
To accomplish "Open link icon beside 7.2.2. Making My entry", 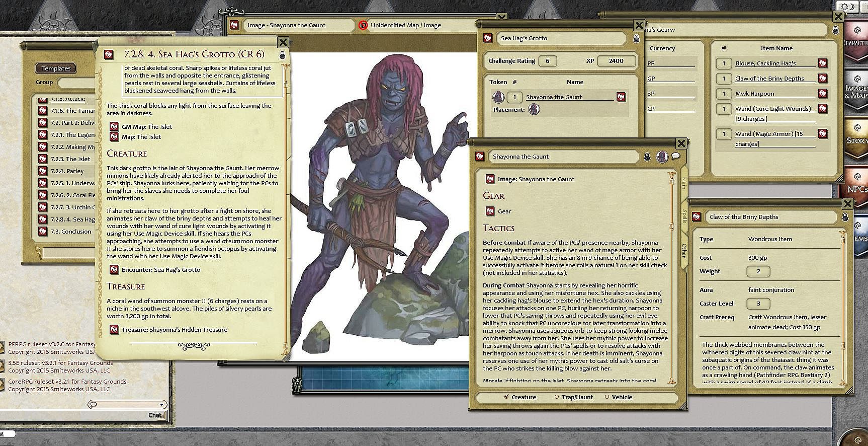I will (x=43, y=147).
